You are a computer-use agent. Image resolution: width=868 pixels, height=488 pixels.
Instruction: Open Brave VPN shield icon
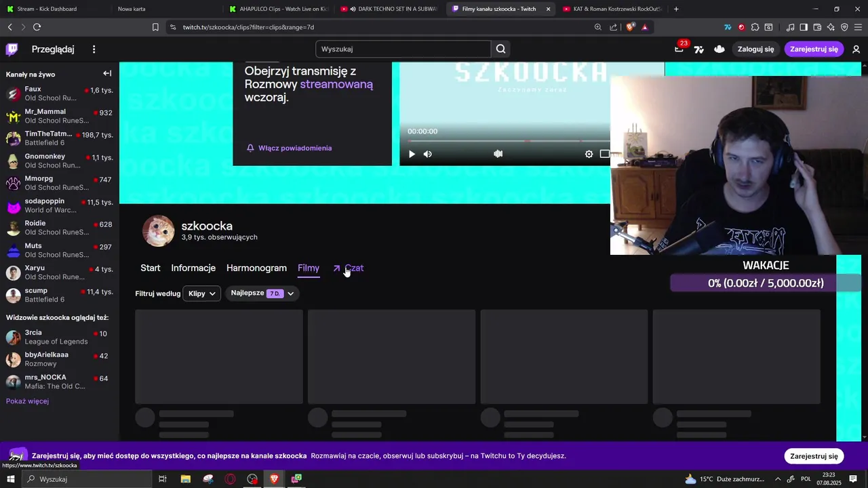click(x=844, y=27)
